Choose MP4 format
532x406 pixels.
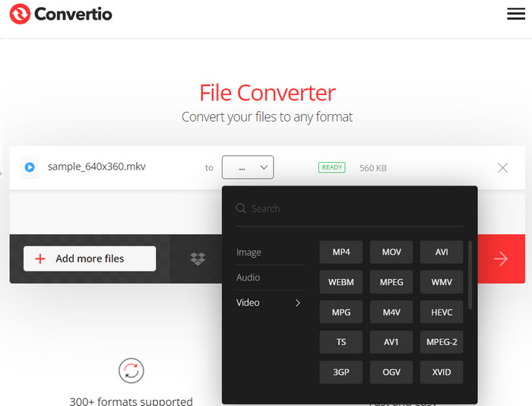pos(341,252)
